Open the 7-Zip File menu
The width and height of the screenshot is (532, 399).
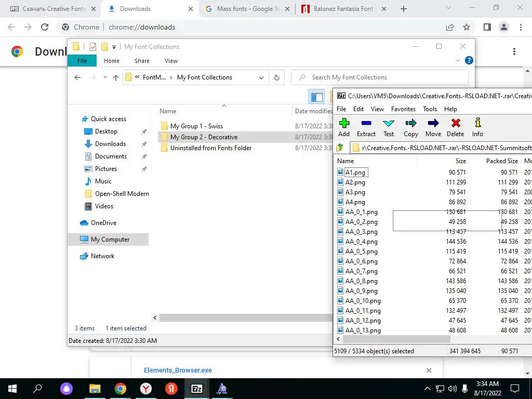tap(341, 109)
